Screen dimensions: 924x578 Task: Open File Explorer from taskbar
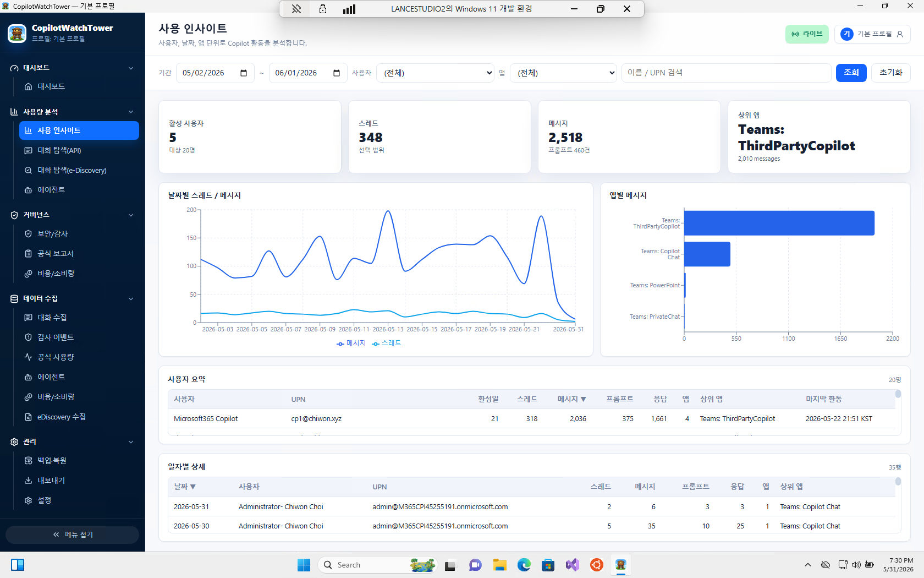(x=500, y=565)
